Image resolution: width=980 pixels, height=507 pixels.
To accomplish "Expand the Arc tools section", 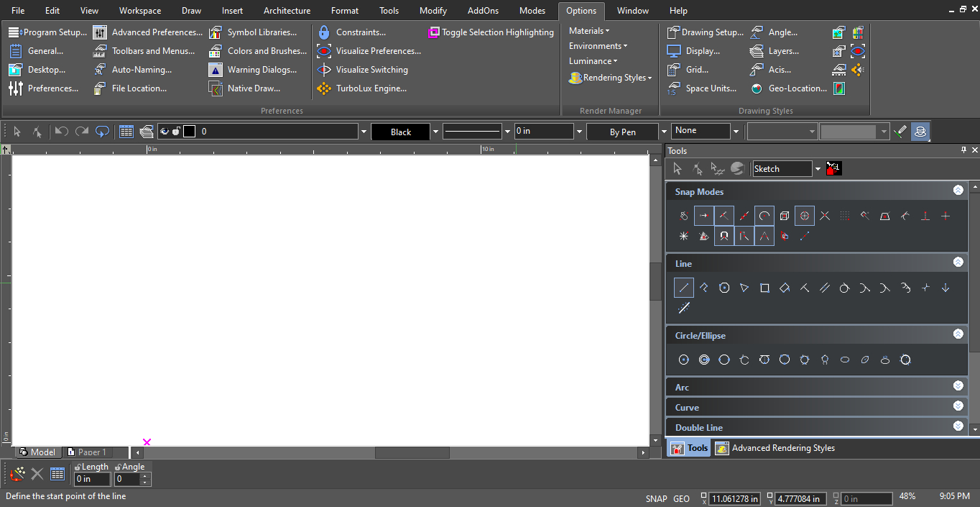I will tap(958, 386).
